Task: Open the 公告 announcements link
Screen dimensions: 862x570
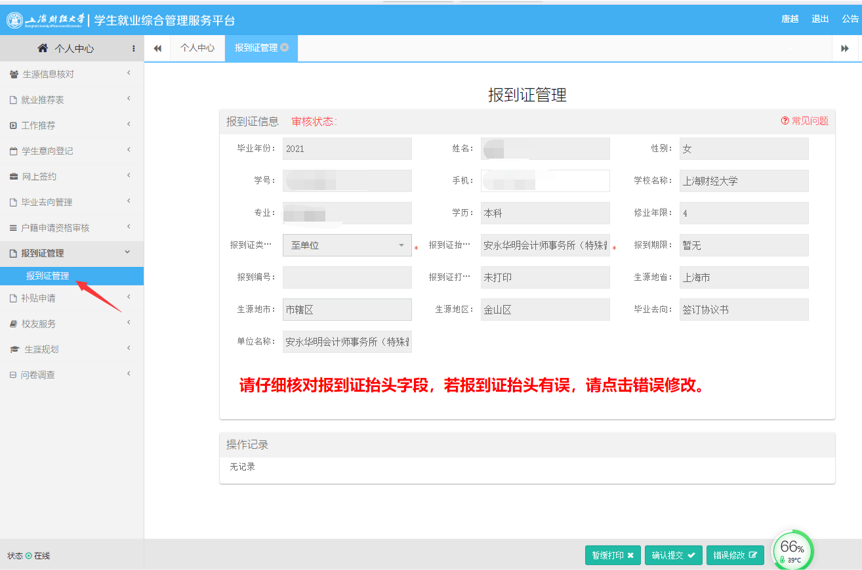Action: click(x=850, y=19)
